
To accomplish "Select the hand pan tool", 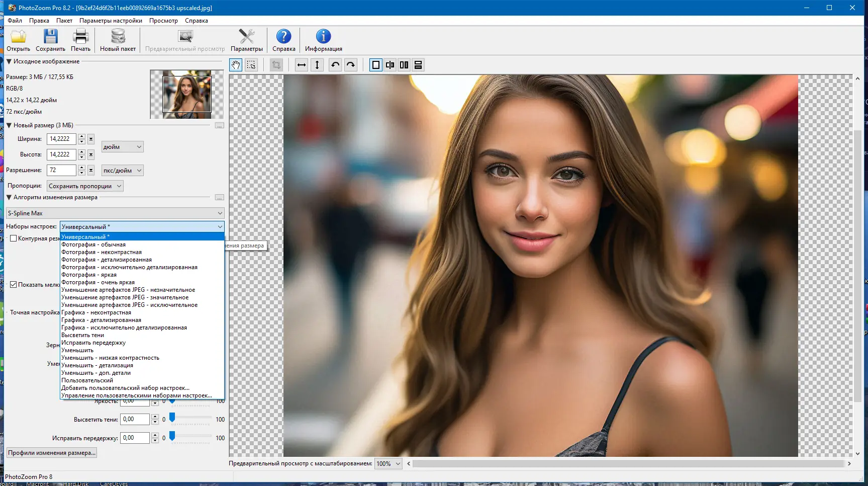I will click(x=236, y=65).
